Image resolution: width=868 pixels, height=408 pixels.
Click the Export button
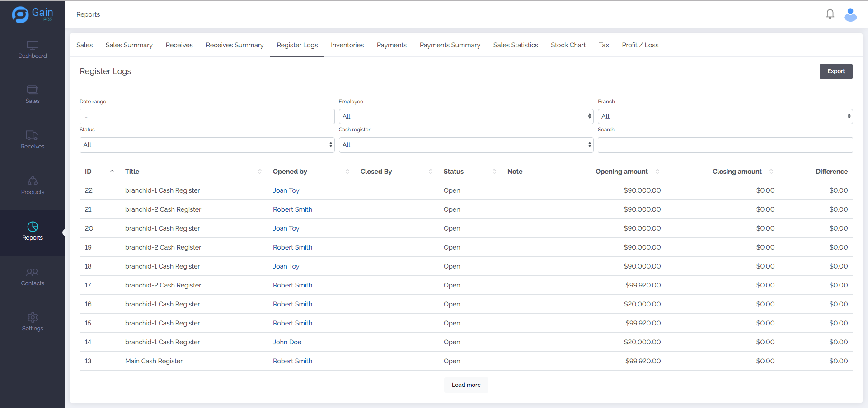coord(835,71)
